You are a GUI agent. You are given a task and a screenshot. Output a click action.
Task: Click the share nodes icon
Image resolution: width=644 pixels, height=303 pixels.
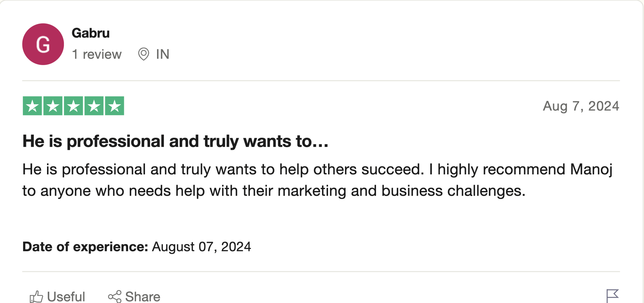tap(115, 297)
